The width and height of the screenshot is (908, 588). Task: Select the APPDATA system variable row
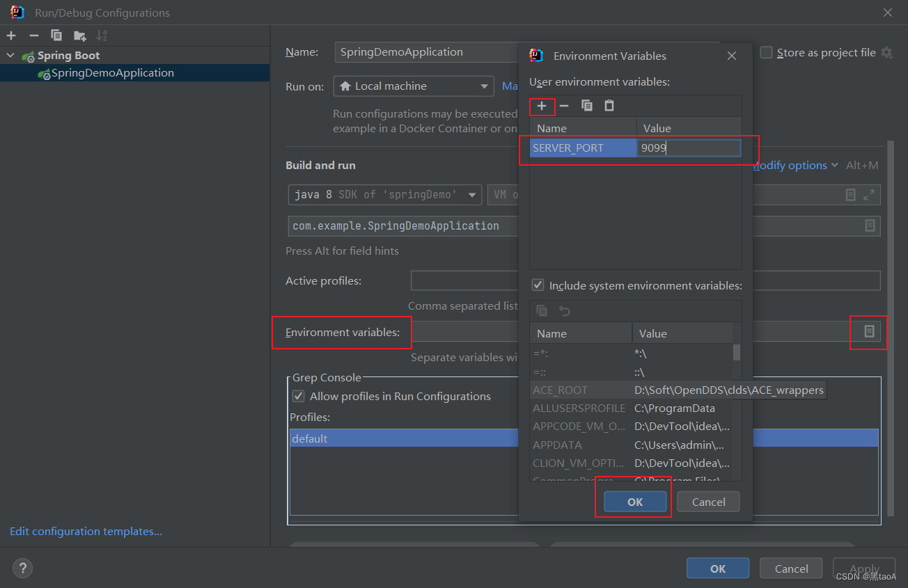[632, 445]
